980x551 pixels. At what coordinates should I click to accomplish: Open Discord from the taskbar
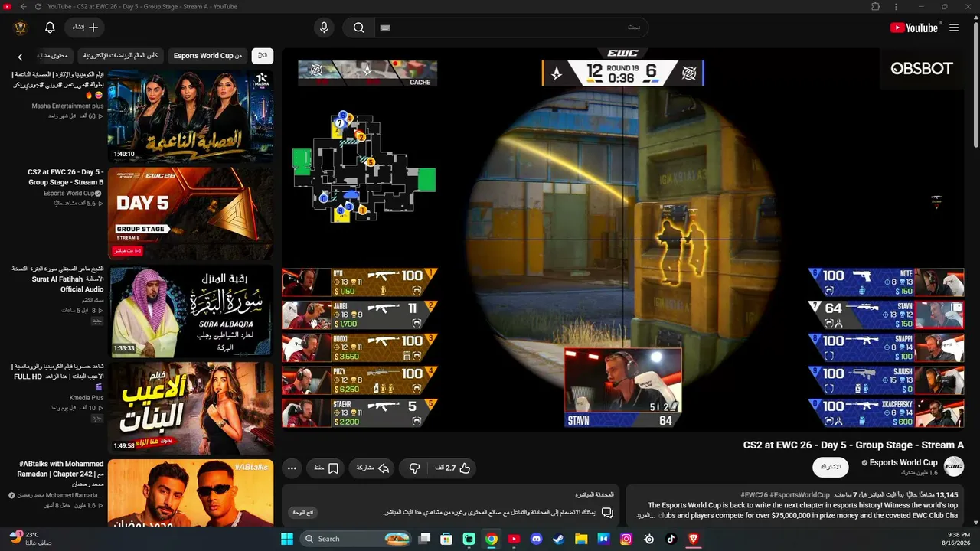pyautogui.click(x=537, y=539)
